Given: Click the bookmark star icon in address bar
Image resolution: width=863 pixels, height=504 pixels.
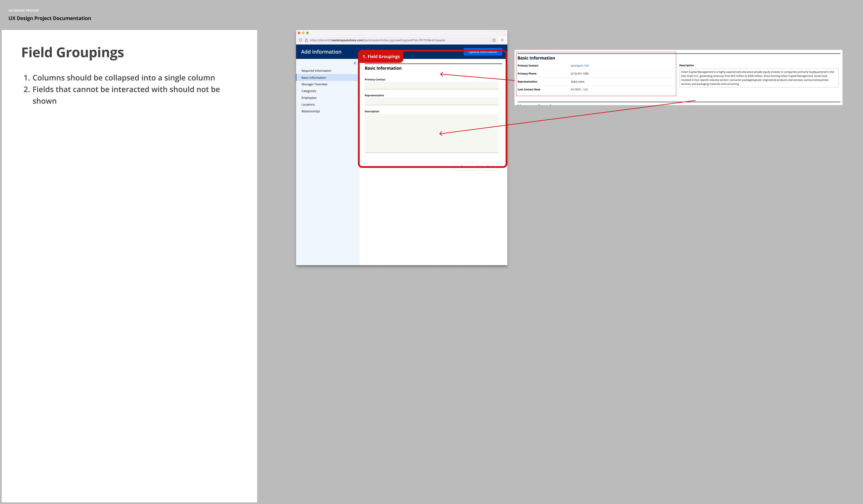Looking at the screenshot, I should point(494,40).
